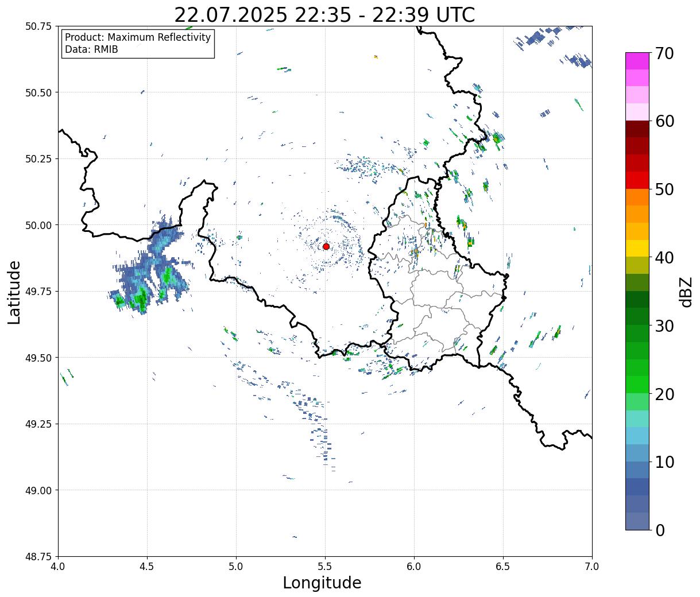Click the 49.75 latitude tick label
Viewport: 700px width, 597px height.
tap(38, 292)
